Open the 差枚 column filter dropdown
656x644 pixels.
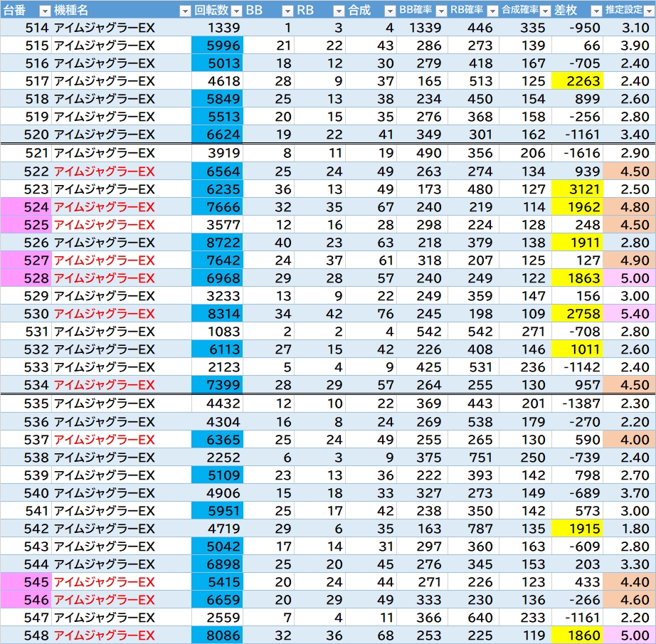tap(597, 11)
